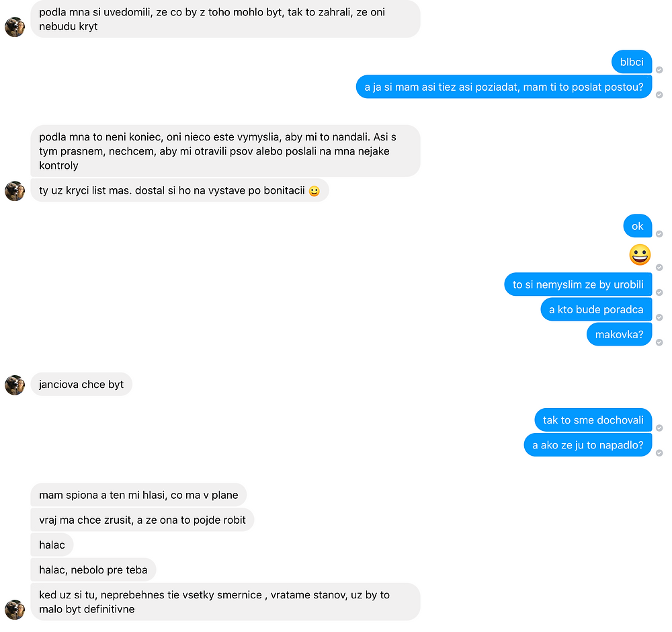
Task: Click sender avatar beside 'nebudu kryt' message
Action: click(15, 27)
